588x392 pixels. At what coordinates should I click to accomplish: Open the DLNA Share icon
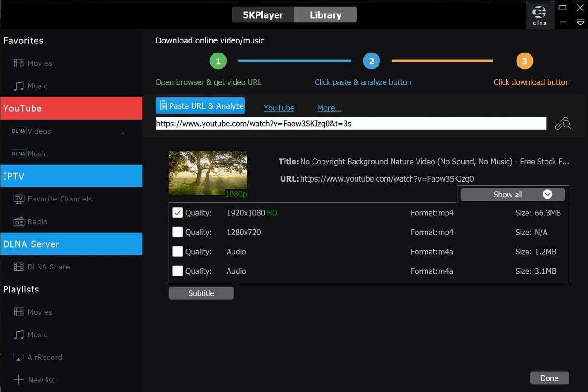[19, 267]
